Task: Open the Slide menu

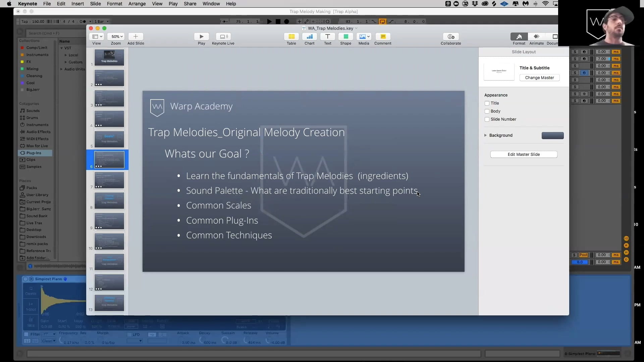Action: pyautogui.click(x=95, y=4)
